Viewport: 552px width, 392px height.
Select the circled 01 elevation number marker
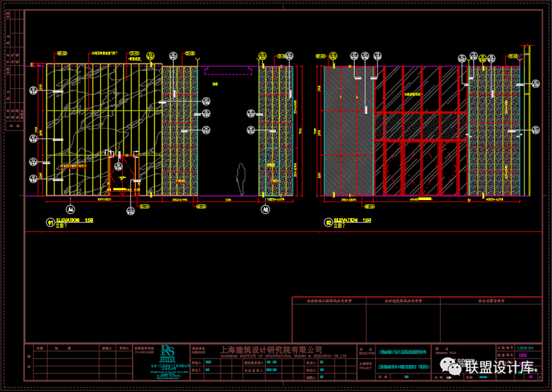[x=50, y=222]
